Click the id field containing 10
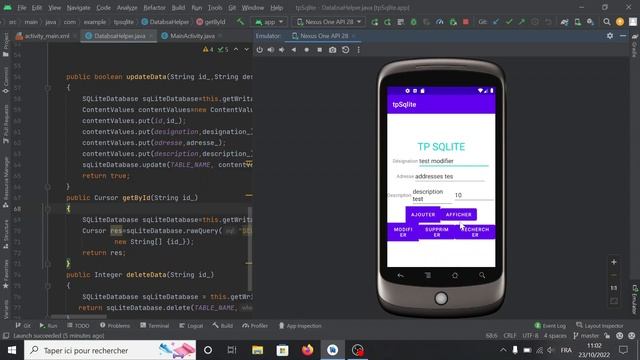 tap(473, 195)
